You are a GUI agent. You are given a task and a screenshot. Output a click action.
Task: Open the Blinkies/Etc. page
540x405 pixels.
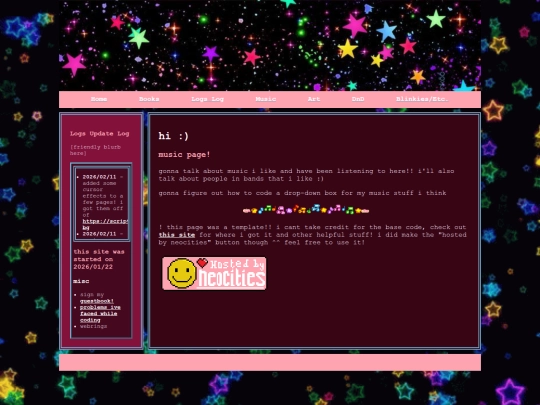click(422, 99)
